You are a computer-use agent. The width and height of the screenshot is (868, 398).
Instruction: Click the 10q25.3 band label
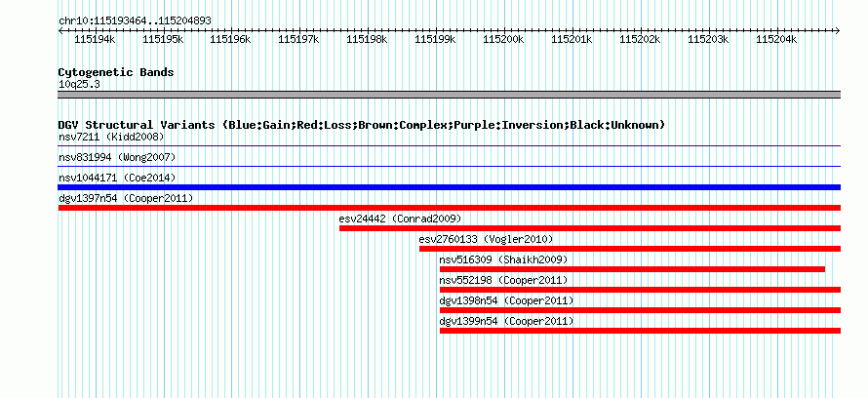click(79, 85)
